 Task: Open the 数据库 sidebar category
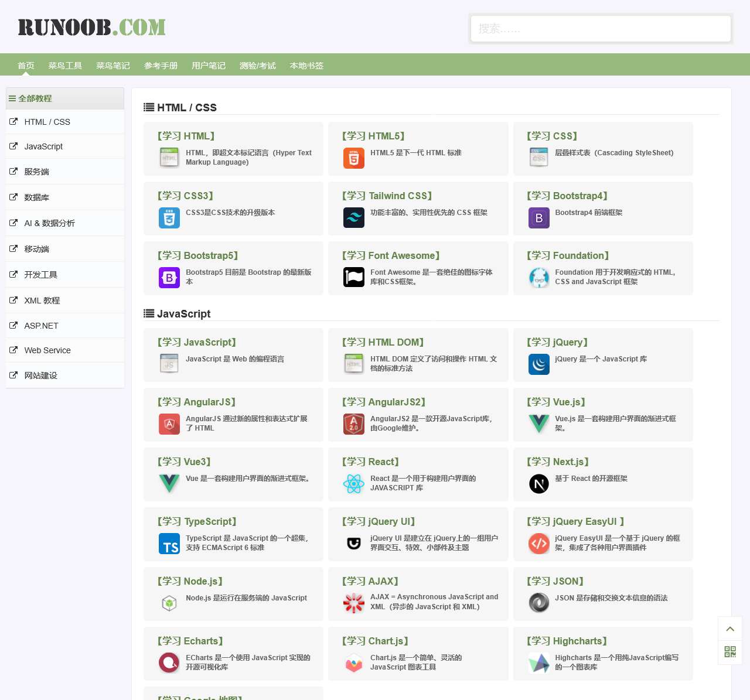pos(36,197)
